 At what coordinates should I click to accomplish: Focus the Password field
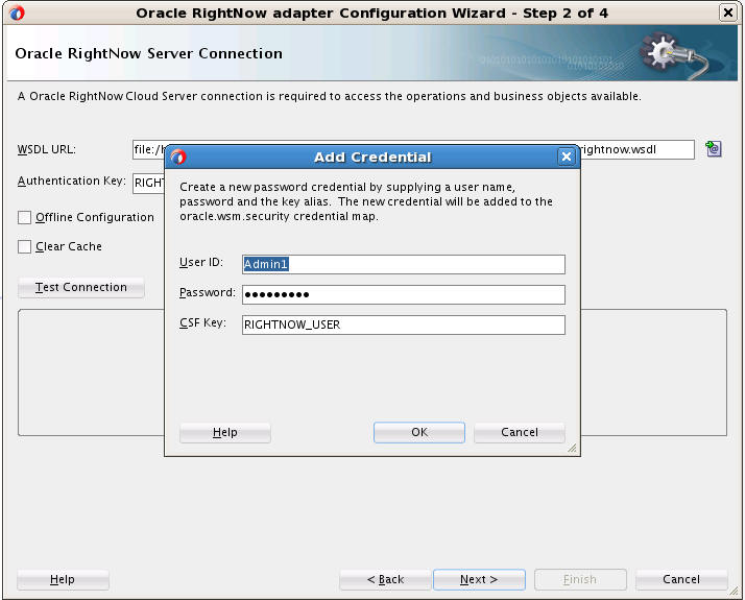tap(403, 295)
